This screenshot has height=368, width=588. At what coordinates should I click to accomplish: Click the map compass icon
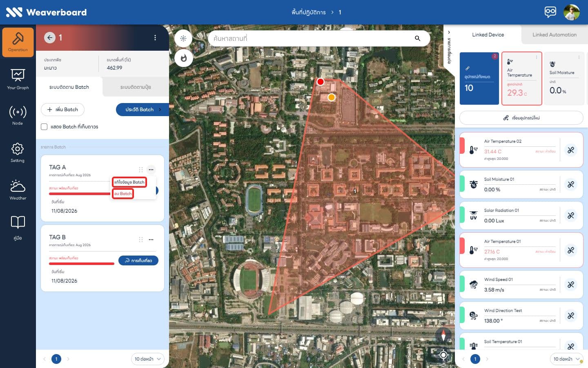coord(443,335)
